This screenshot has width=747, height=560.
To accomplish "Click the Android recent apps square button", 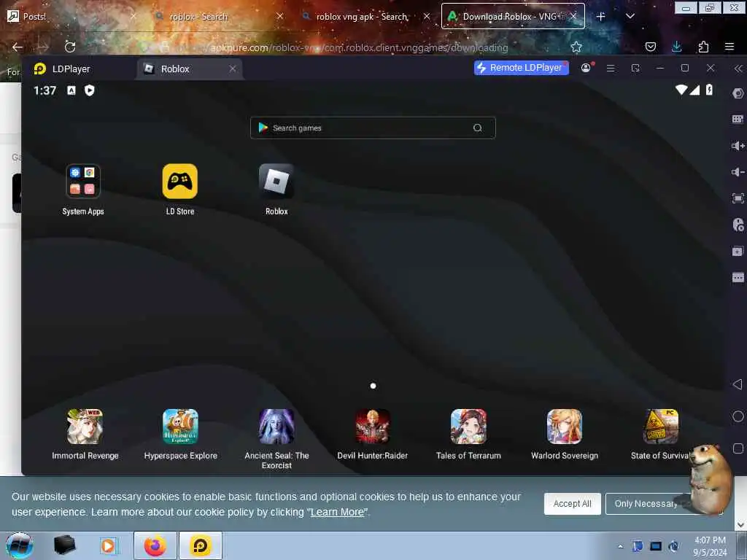I will (x=738, y=448).
